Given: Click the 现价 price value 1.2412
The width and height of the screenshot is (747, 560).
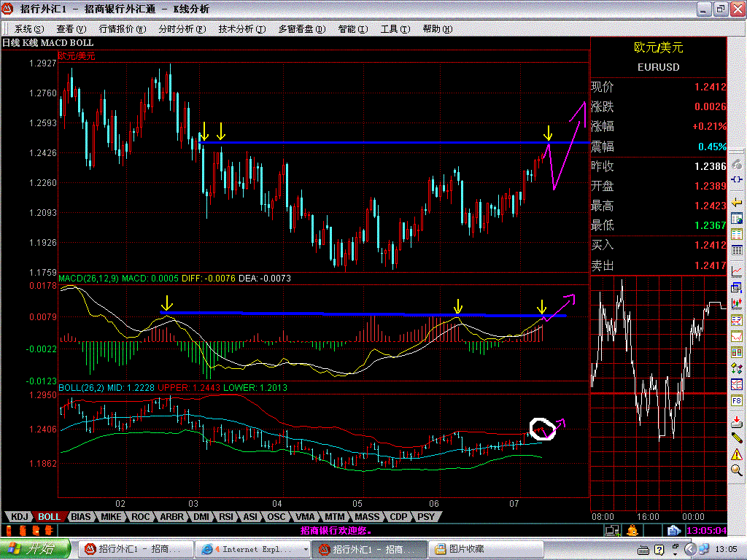Looking at the screenshot, I should point(711,86).
